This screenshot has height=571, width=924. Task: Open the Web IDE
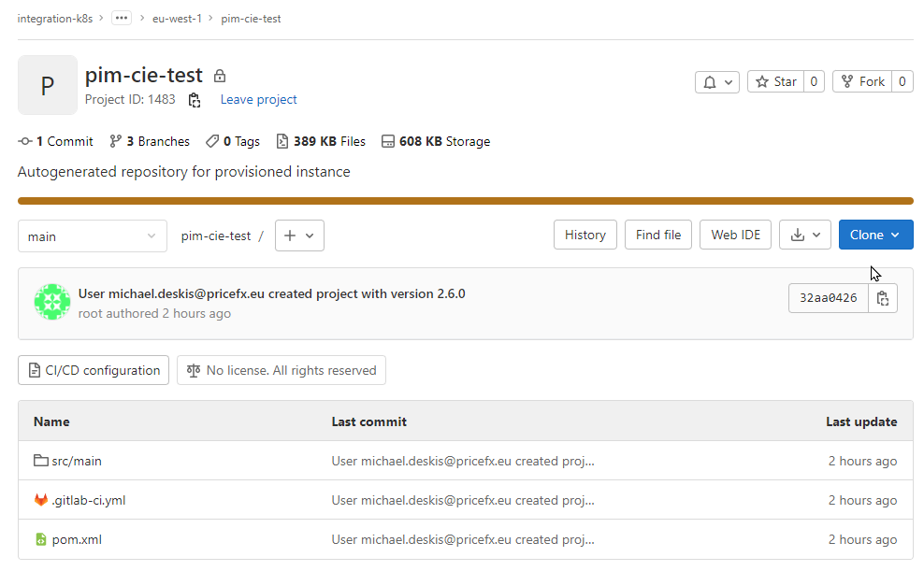pyautogui.click(x=735, y=235)
